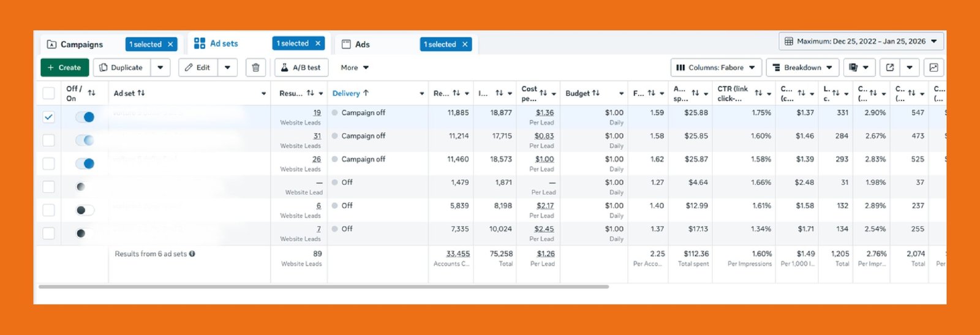980x335 pixels.
Task: Uncheck the first ad set row checkbox
Action: tap(48, 117)
